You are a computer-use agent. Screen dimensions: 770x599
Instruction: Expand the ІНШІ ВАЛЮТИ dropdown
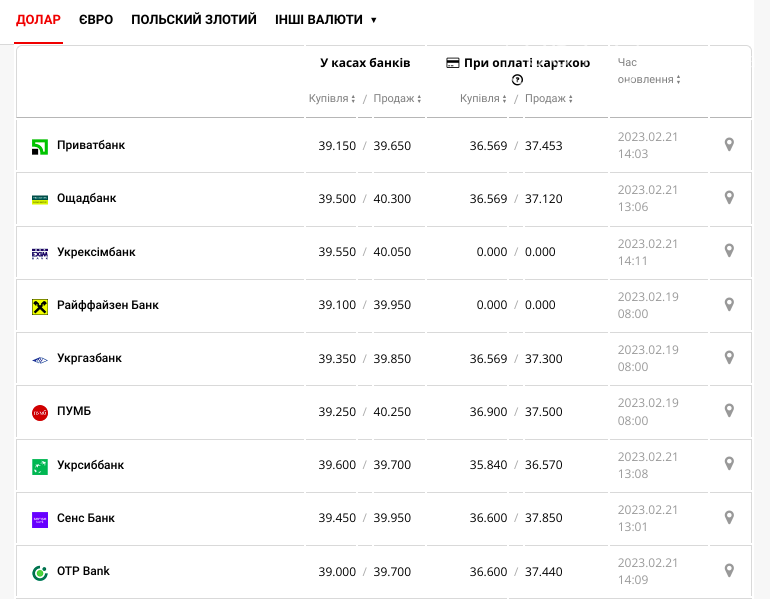(x=326, y=20)
